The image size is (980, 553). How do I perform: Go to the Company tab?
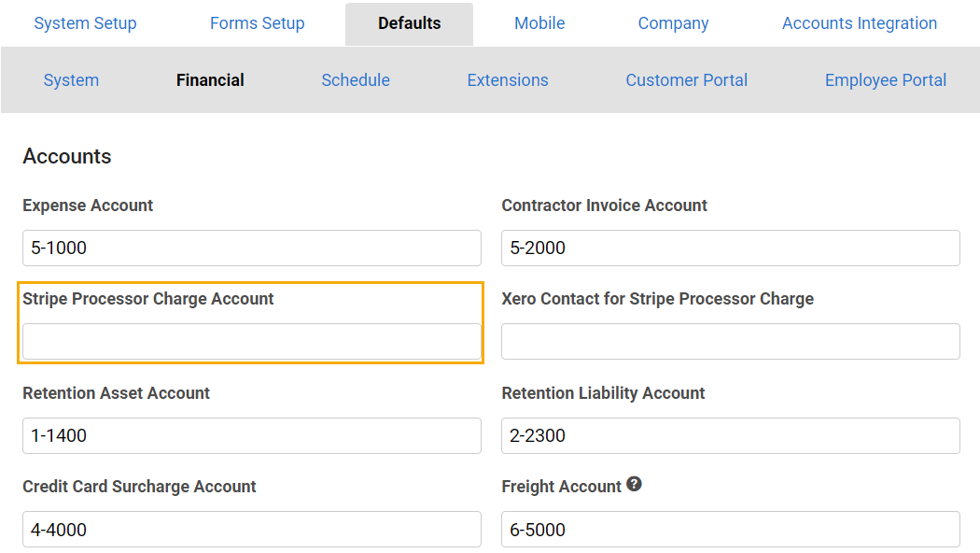673,23
